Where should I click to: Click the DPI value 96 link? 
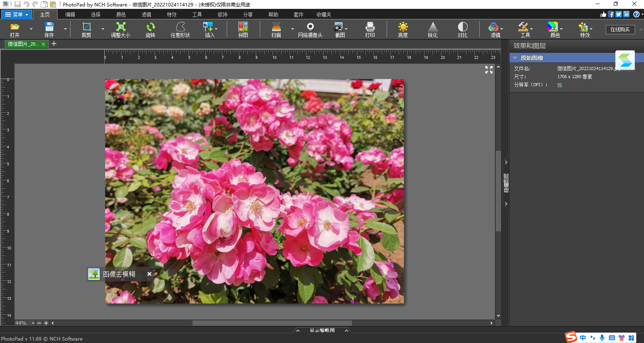(559, 85)
